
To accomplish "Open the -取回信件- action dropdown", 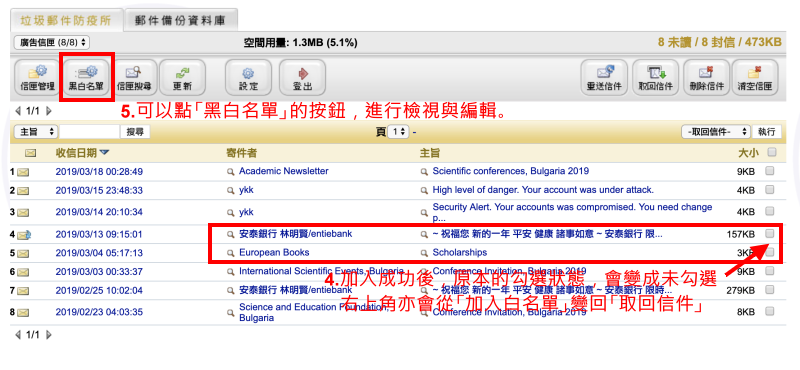I will coord(717,132).
